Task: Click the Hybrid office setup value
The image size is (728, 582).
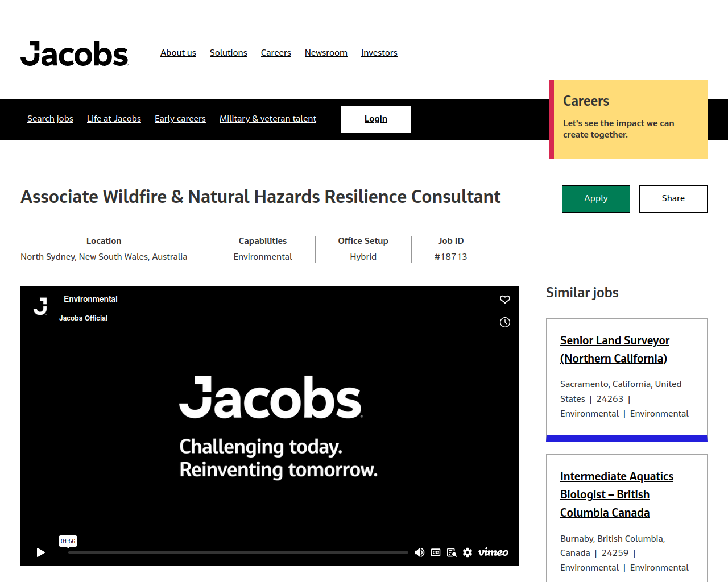Action: pos(363,257)
